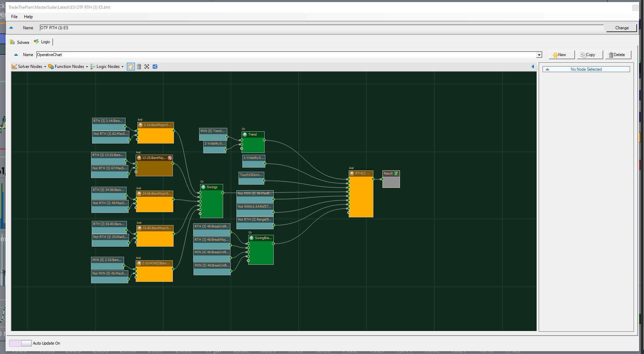Select the Not RTH (3) Range(9 node
644x354 pixels.
coord(255,223)
